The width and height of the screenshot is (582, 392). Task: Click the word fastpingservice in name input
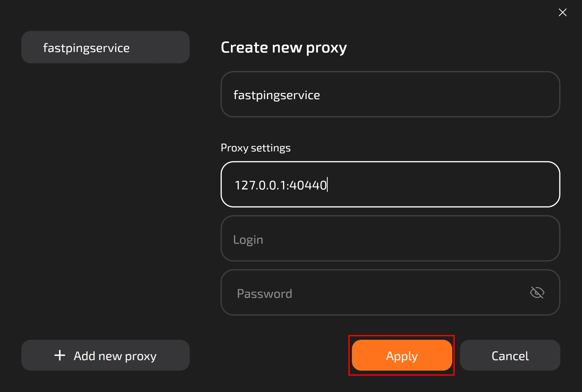point(276,95)
